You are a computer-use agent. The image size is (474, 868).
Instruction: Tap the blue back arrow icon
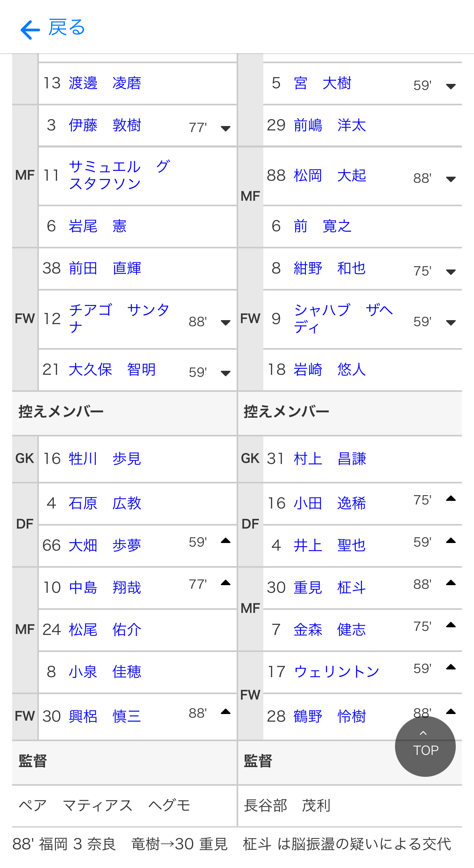pos(30,30)
